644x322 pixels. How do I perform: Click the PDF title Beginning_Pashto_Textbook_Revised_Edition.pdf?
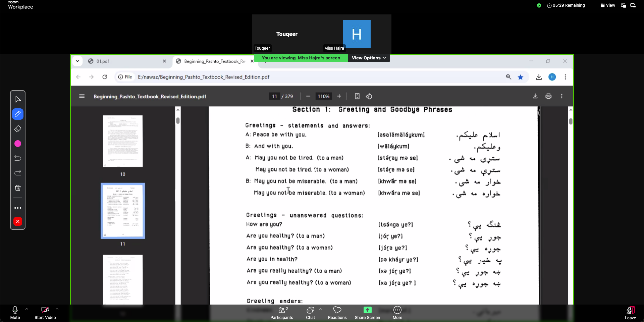(150, 97)
